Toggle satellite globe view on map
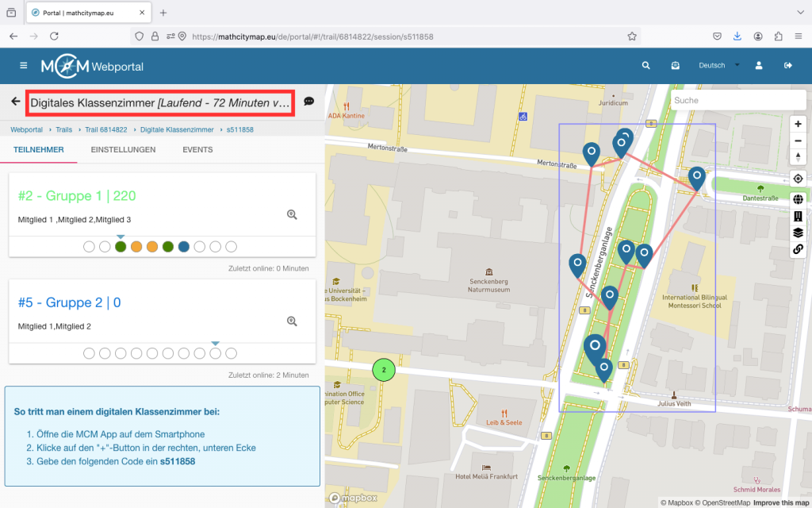This screenshot has height=508, width=812. click(x=798, y=199)
